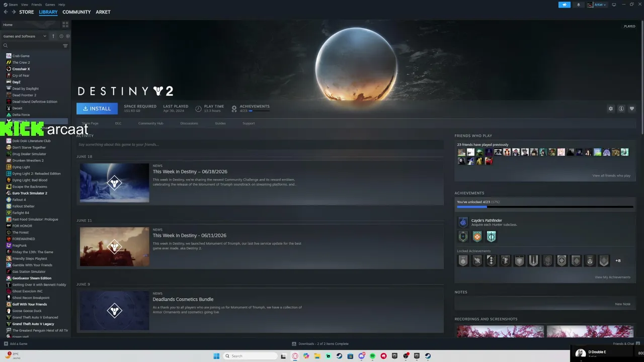Open the ARKET profile tab
This screenshot has width=644, height=362.
pyautogui.click(x=103, y=12)
